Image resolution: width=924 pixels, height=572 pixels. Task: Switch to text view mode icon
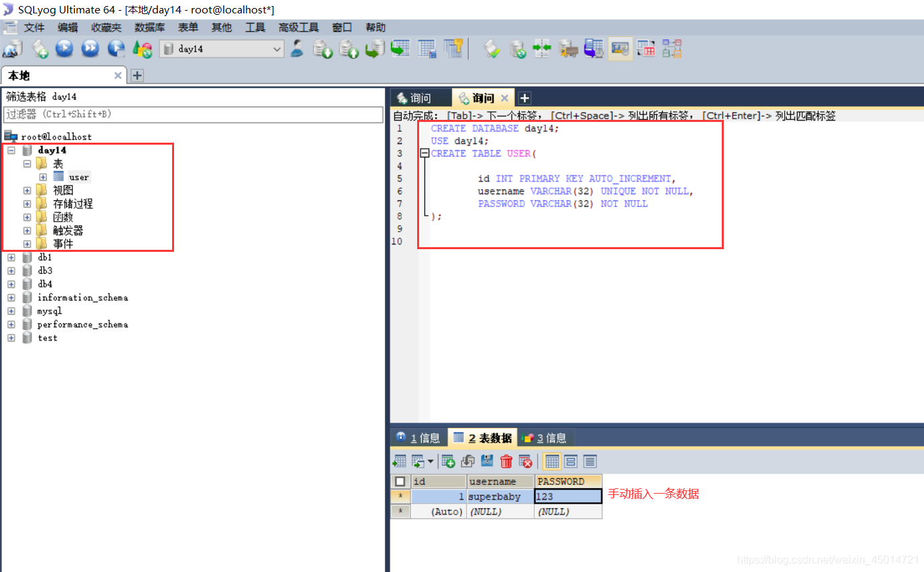590,461
